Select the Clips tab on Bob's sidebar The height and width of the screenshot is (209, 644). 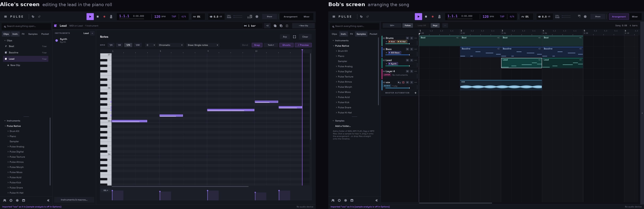(334, 34)
